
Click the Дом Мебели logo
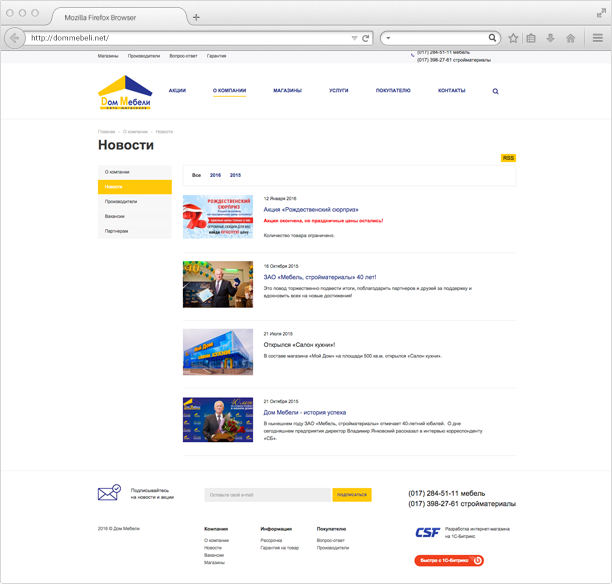click(125, 93)
